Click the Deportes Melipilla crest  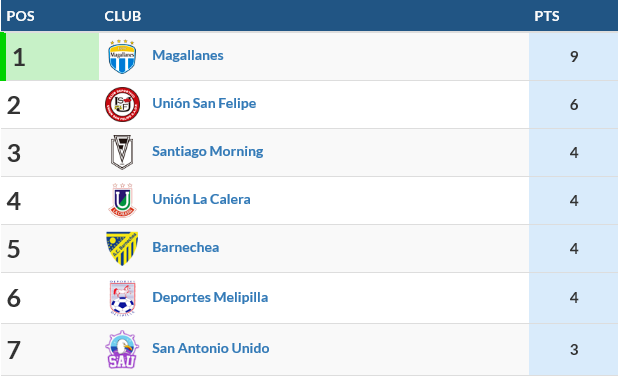122,298
